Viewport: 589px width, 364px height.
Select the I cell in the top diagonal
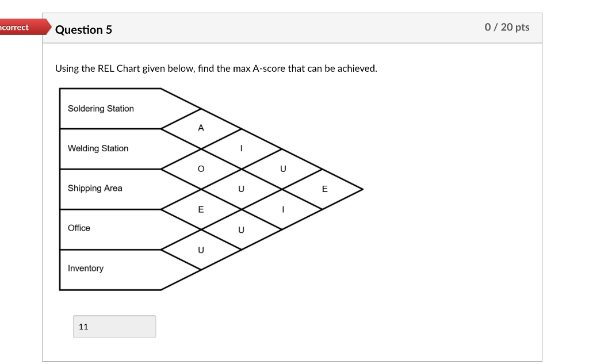click(242, 148)
